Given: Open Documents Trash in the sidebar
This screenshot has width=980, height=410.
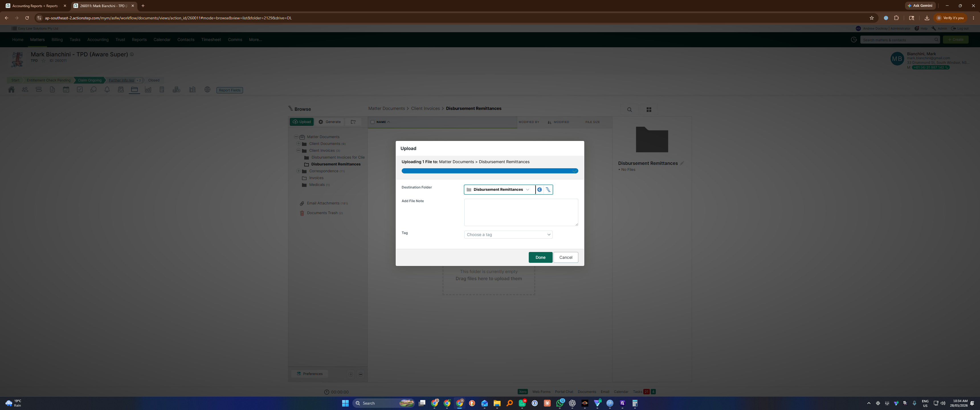Looking at the screenshot, I should [x=322, y=213].
